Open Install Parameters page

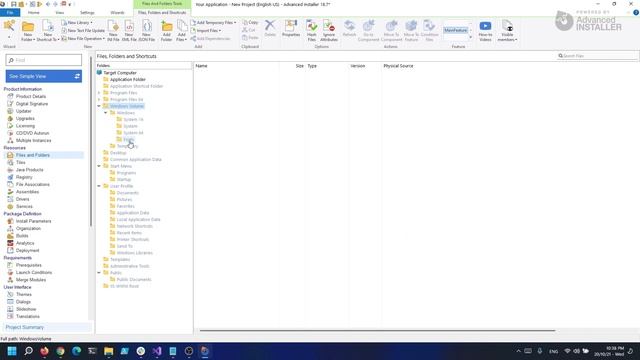[x=33, y=221]
